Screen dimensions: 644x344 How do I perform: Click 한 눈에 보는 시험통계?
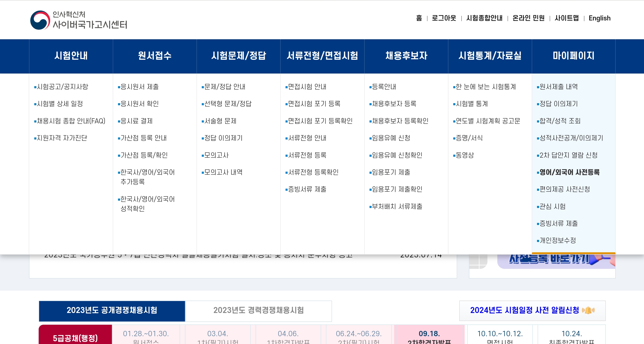pyautogui.click(x=485, y=87)
